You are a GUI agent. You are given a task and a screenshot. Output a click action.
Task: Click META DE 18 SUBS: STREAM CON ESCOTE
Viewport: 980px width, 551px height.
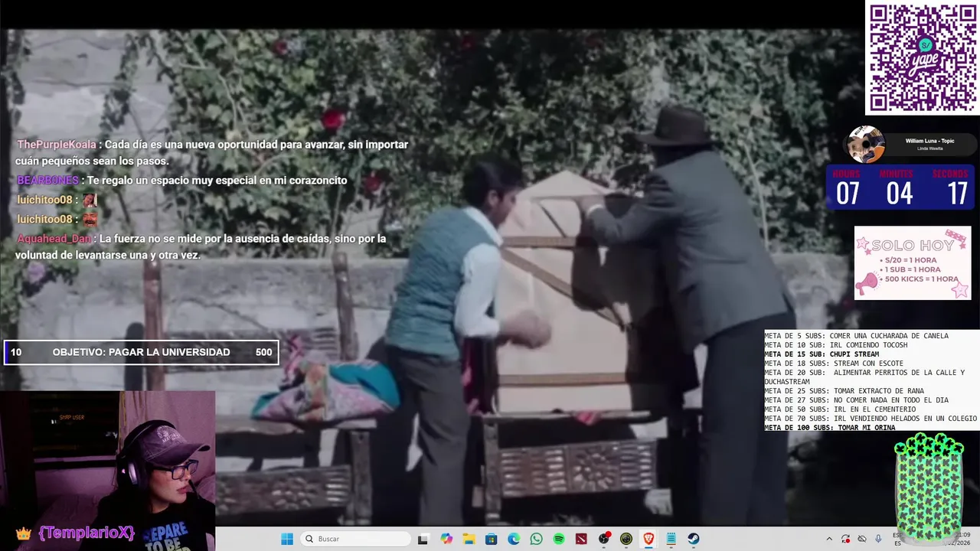(834, 363)
